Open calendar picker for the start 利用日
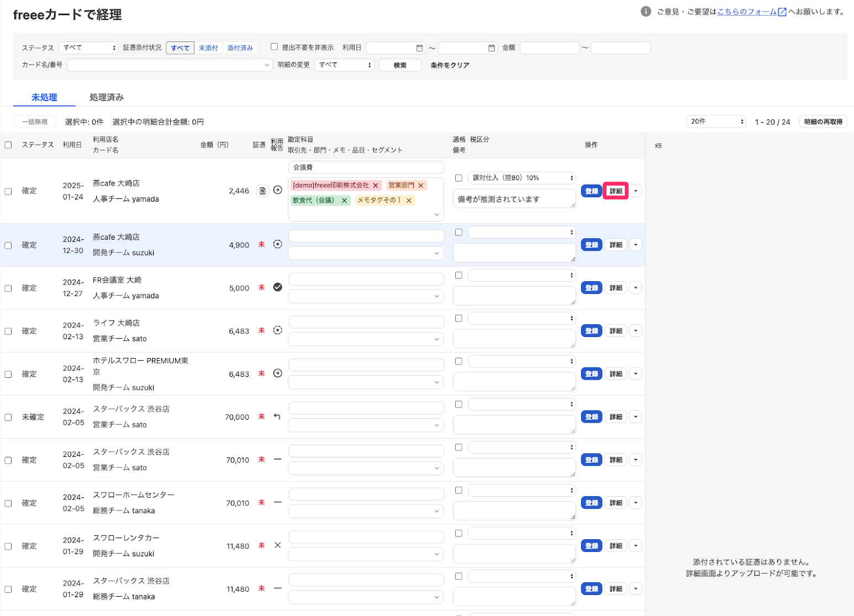 click(420, 48)
